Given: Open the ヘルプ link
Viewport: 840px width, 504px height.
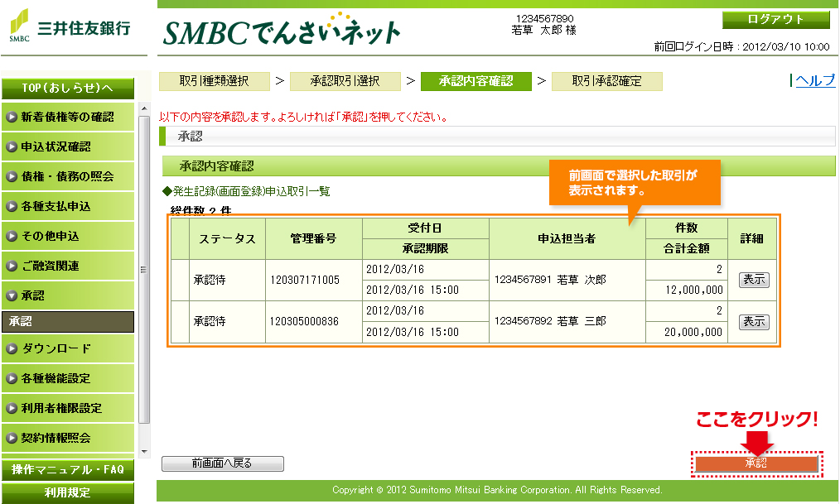Looking at the screenshot, I should (815, 80).
